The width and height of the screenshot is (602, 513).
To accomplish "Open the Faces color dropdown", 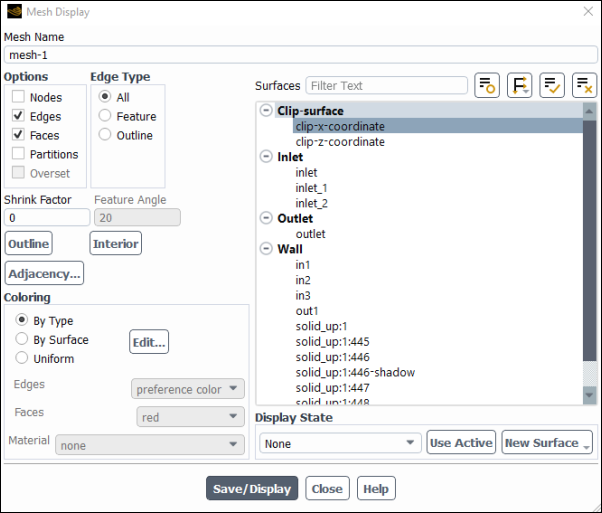I will 190,416.
